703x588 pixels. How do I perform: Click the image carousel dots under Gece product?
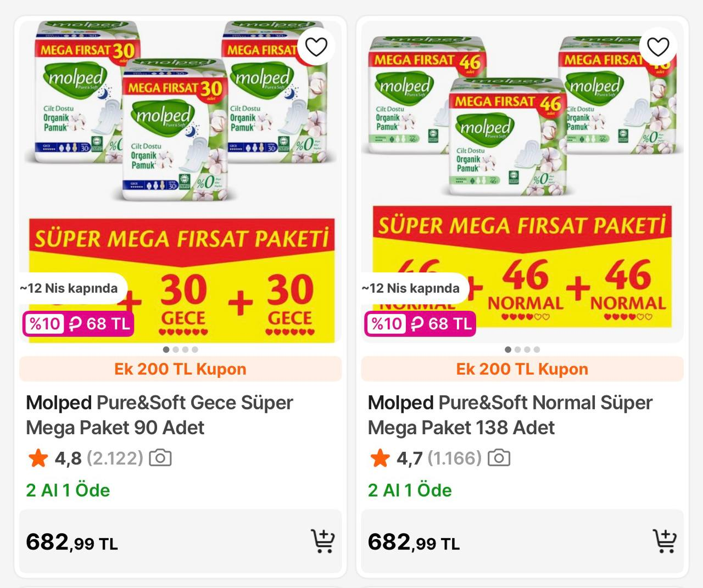click(x=180, y=349)
